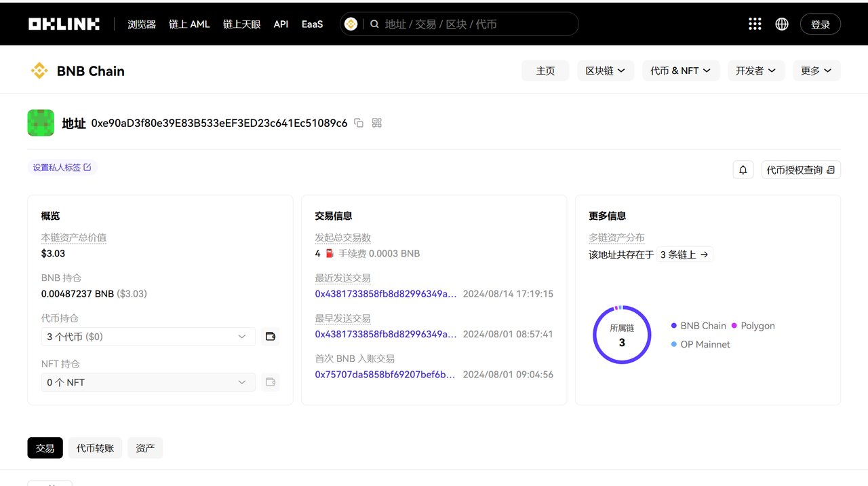Screen dimensions: 868x486
Task: Open 链上 AML in the top navigation
Action: coord(189,24)
